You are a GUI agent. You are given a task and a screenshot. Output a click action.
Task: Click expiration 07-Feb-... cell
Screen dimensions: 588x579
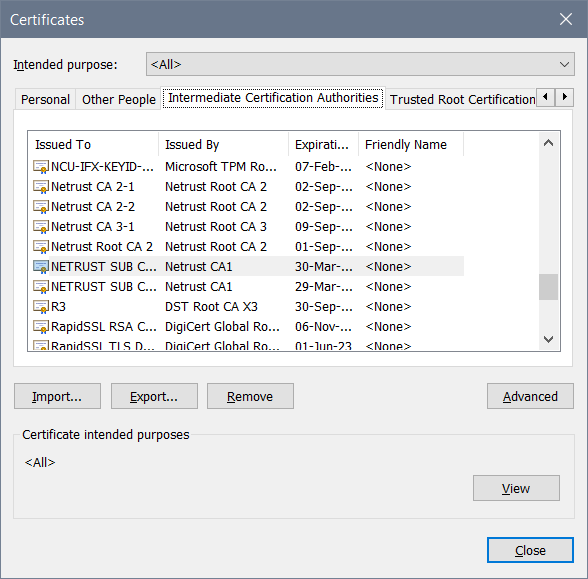tap(324, 166)
